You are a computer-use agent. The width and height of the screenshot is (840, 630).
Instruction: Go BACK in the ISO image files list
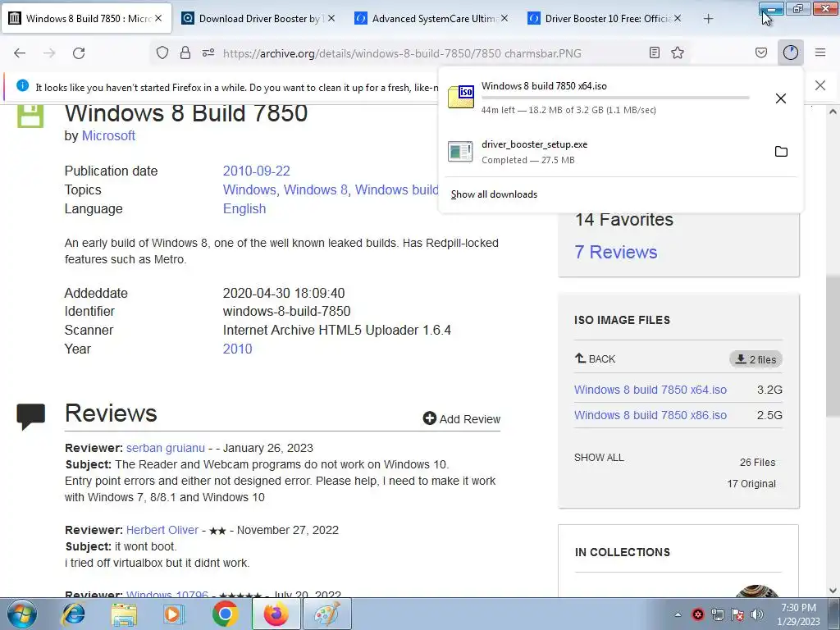tap(595, 359)
